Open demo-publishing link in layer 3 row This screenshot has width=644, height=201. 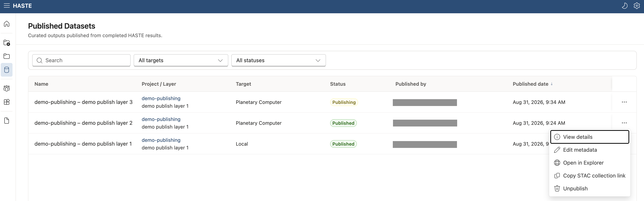coord(161,98)
